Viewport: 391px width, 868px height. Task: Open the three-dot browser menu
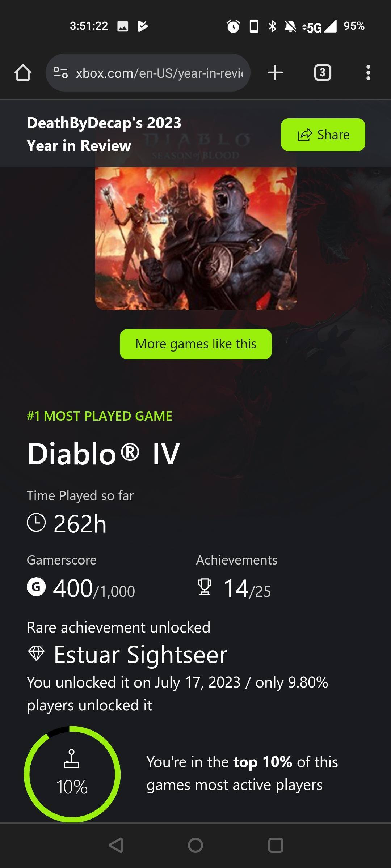(368, 72)
